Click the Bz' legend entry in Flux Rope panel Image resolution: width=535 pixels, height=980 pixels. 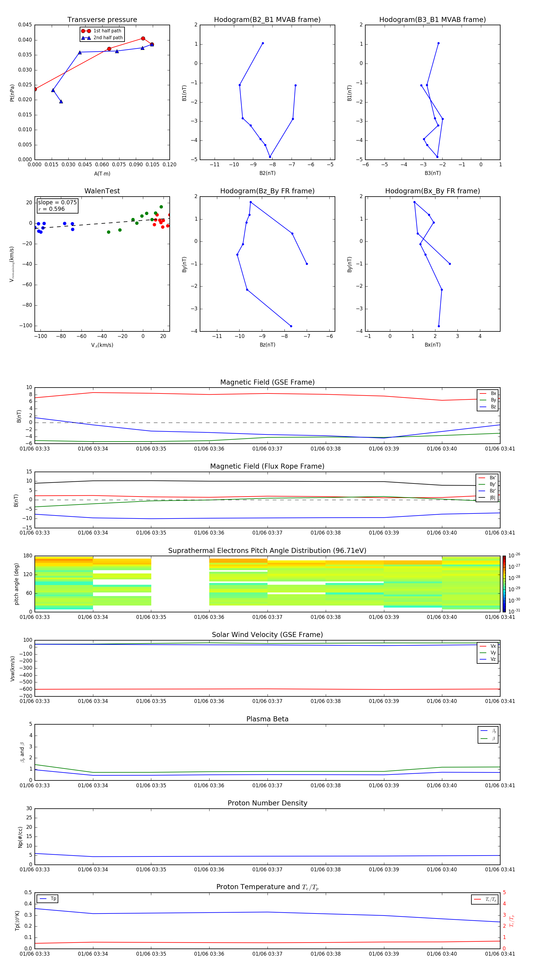pos(487,491)
